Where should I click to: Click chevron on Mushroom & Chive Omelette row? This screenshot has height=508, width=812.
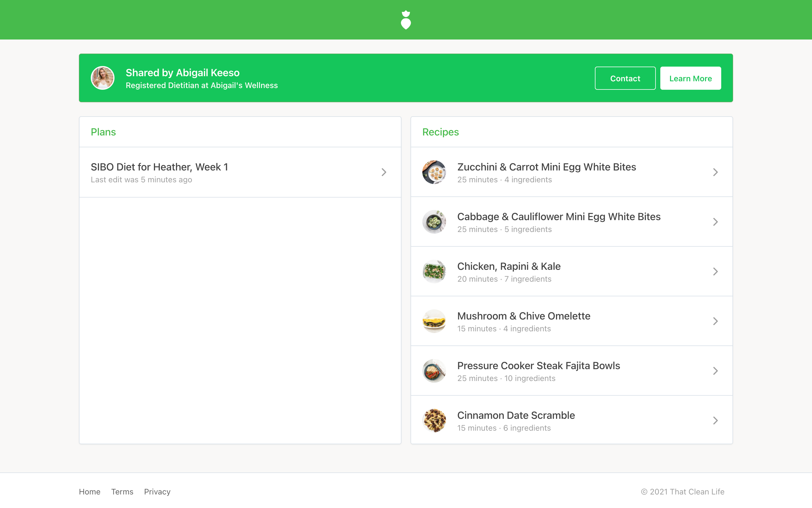(715, 321)
